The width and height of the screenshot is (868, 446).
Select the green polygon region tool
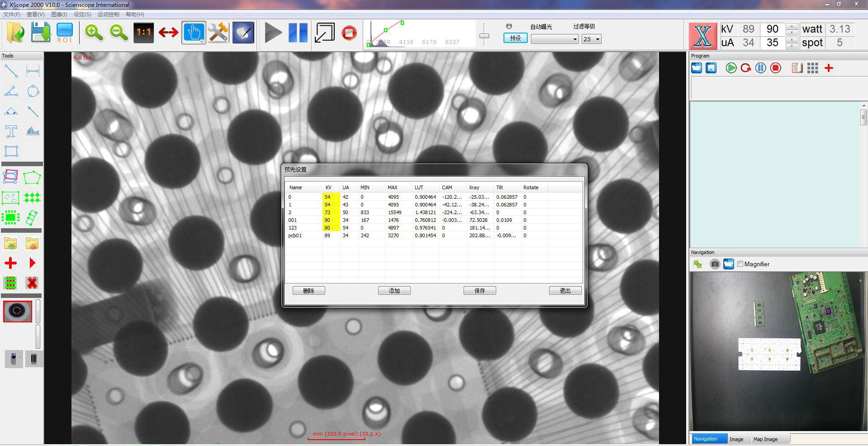32,177
